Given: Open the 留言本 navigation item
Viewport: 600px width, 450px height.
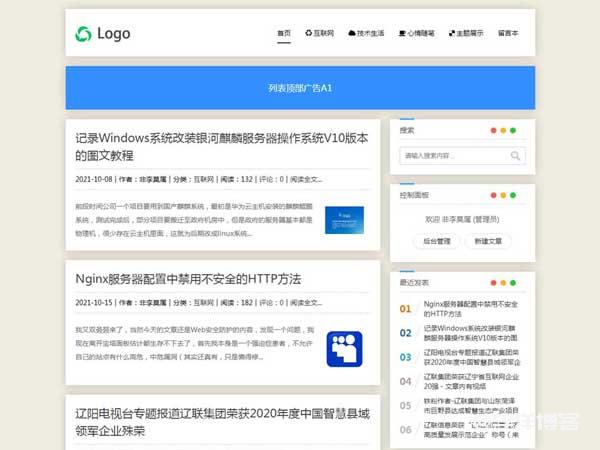Looking at the screenshot, I should click(x=507, y=33).
